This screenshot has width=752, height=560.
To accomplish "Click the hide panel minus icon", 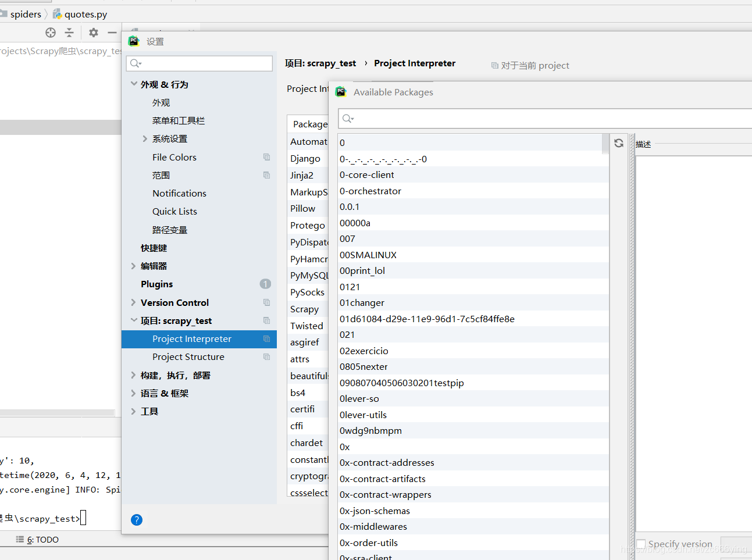I will 112,33.
